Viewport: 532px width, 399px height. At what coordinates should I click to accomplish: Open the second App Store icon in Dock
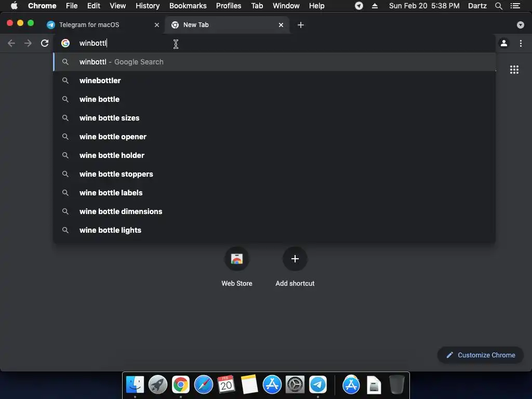tap(351, 385)
